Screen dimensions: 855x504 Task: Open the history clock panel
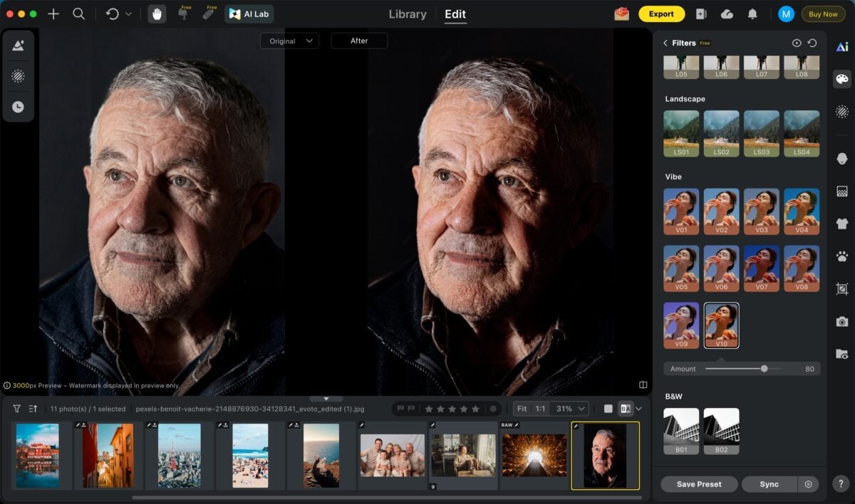tap(18, 107)
